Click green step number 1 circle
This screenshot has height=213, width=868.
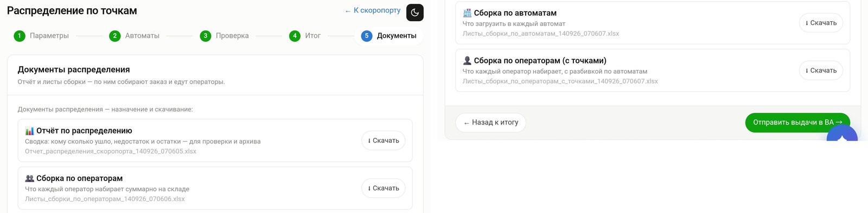click(x=20, y=36)
